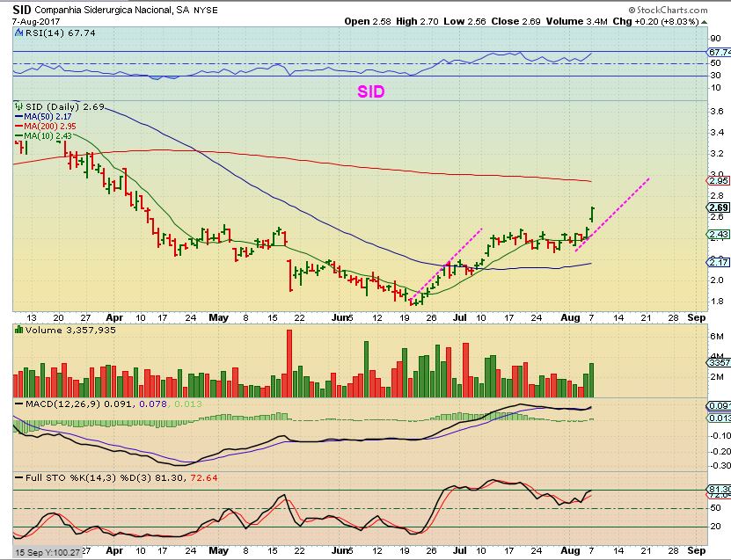Viewport: 731px width, 560px height.
Task: Click the 67.74 RSI value tag
Action: coord(720,52)
